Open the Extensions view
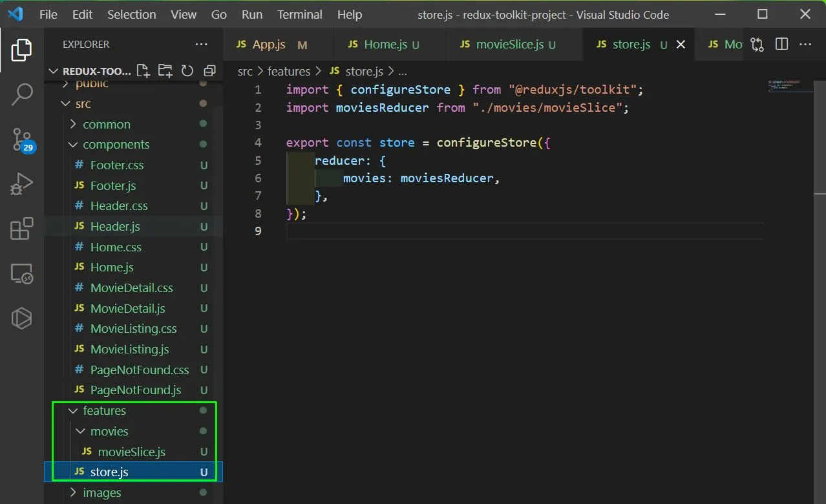The height and width of the screenshot is (504, 826). point(22,229)
